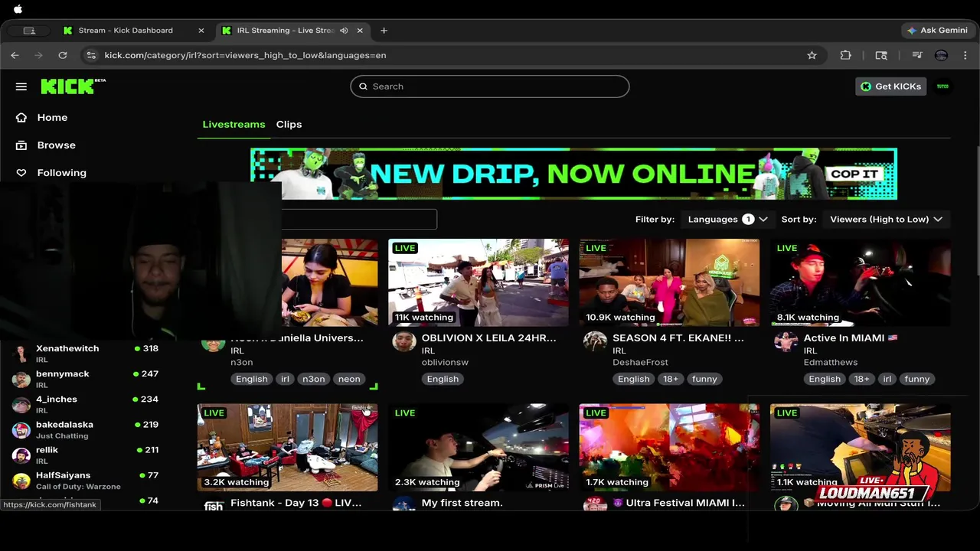Viewport: 980px width, 551px height.
Task: Click the Ask Gemini button
Action: [x=937, y=31]
